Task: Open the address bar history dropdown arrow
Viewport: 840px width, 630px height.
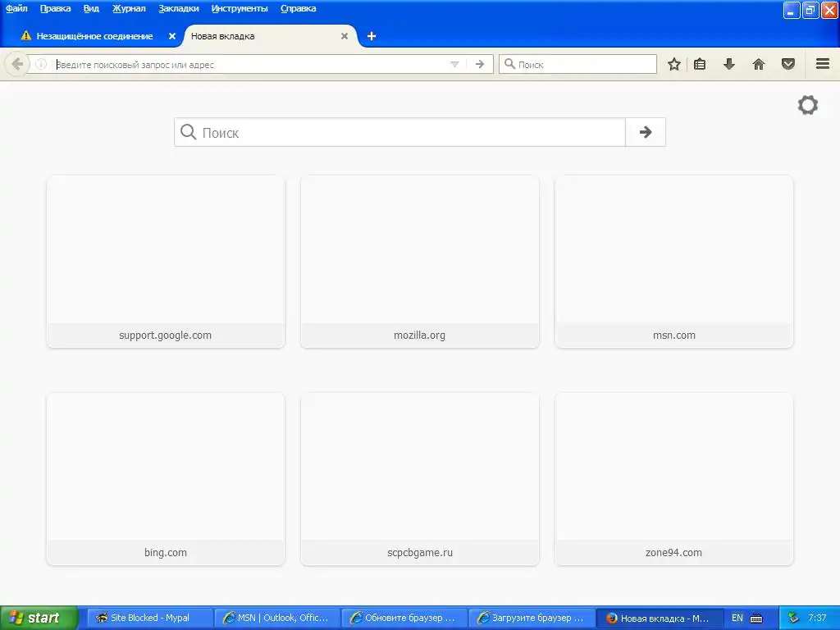Action: (454, 64)
